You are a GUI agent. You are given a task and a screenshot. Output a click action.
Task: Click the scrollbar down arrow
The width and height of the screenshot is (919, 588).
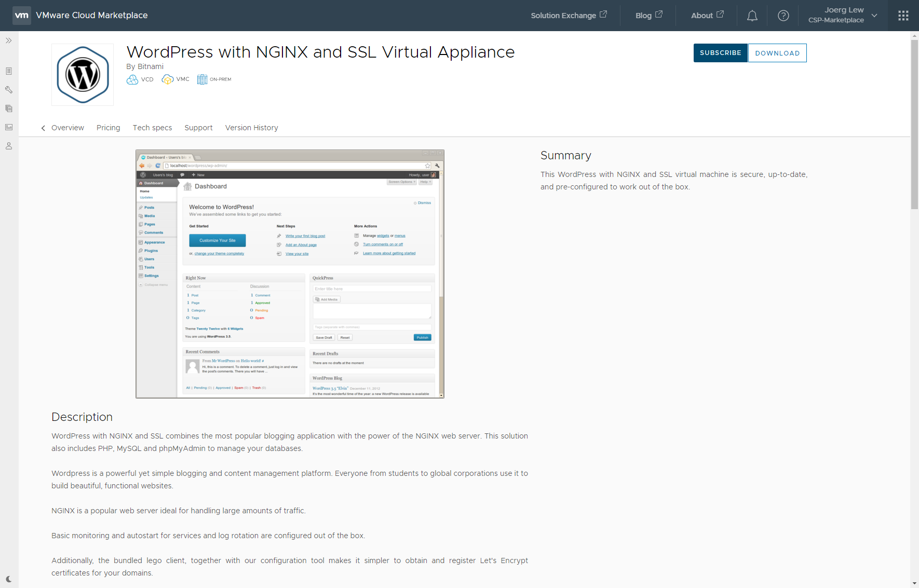(914, 584)
